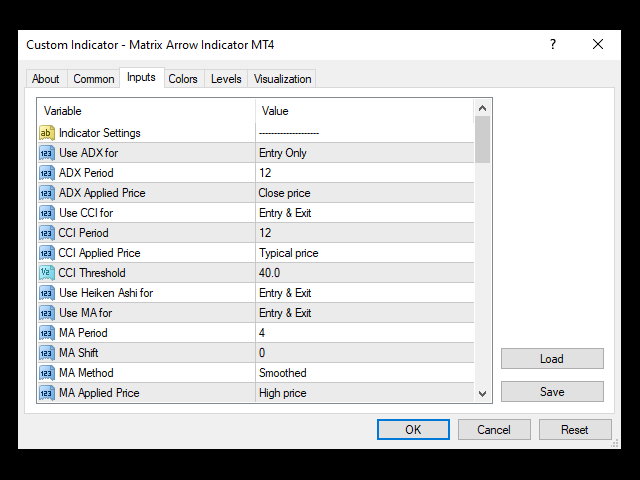Click the icon beside ADX Period
Screen dimensions: 640x480
[47, 173]
